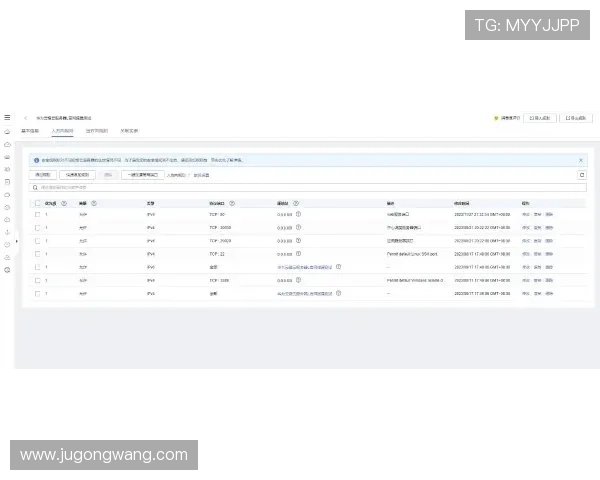
Task: Click the filter search input field
Action: (300, 187)
